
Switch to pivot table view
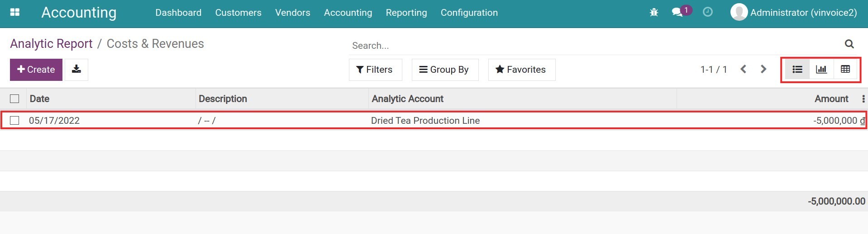click(845, 70)
